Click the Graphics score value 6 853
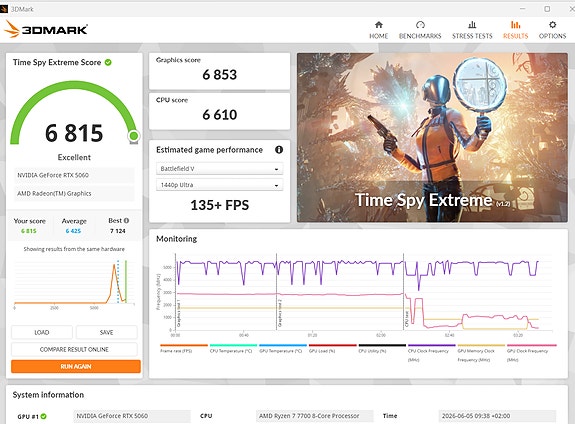 click(x=220, y=75)
